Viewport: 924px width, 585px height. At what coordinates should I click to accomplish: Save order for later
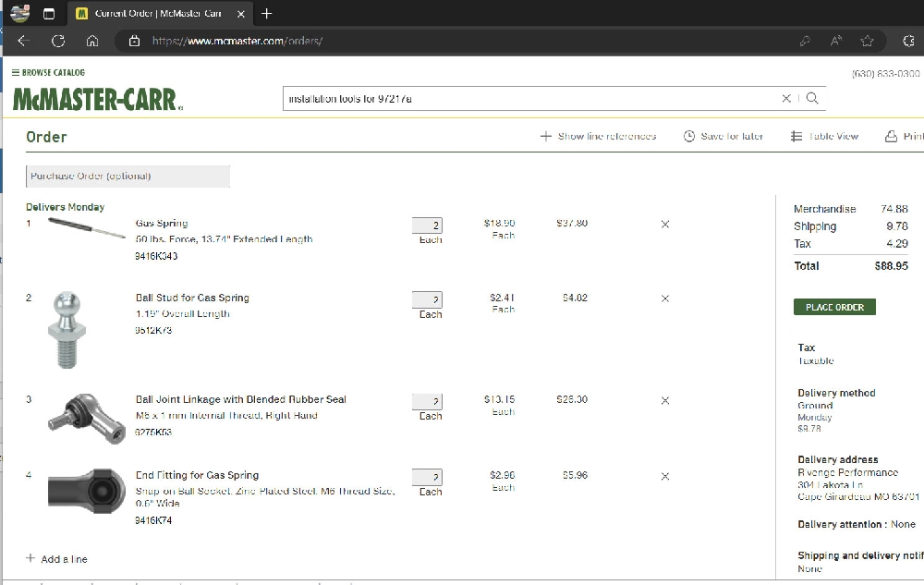click(x=723, y=136)
